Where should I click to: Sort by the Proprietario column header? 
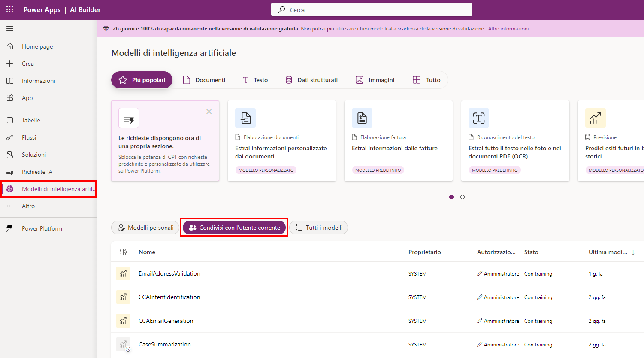pyautogui.click(x=425, y=252)
